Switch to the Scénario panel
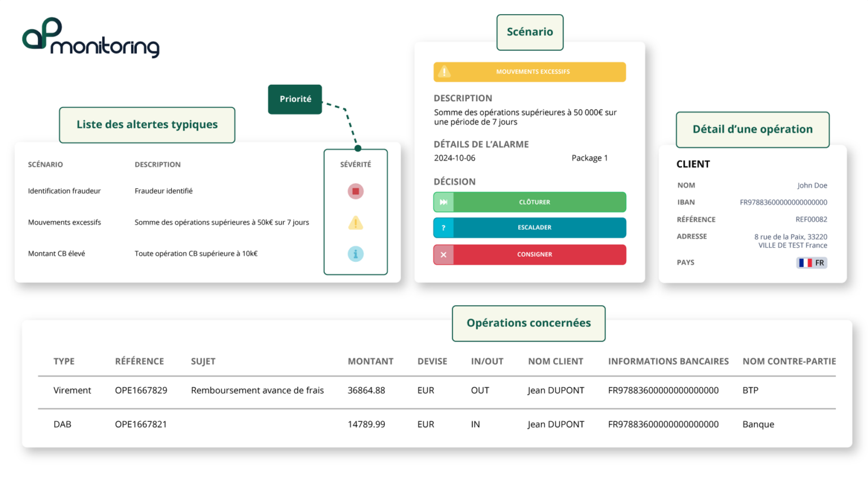 530,32
